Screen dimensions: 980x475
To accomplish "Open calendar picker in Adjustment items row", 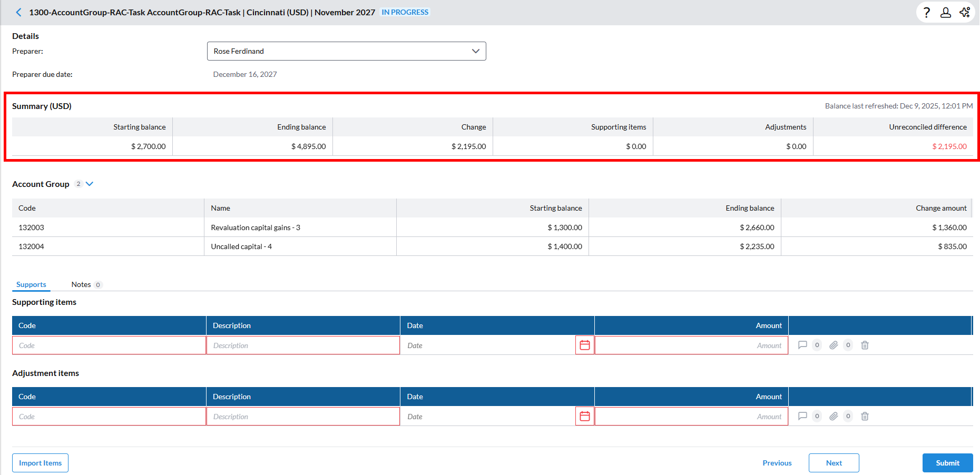I will pos(584,417).
